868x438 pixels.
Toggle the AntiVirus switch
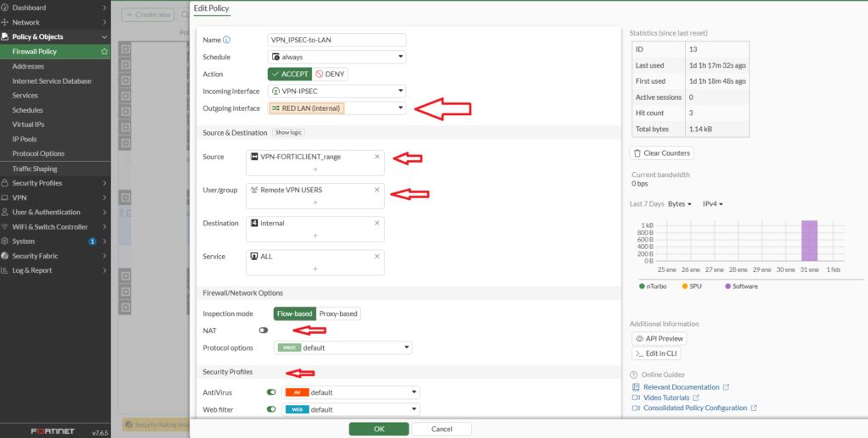click(271, 392)
